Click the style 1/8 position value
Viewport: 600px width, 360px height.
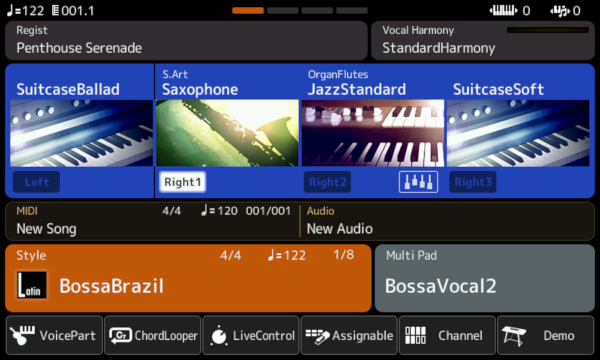point(344,255)
